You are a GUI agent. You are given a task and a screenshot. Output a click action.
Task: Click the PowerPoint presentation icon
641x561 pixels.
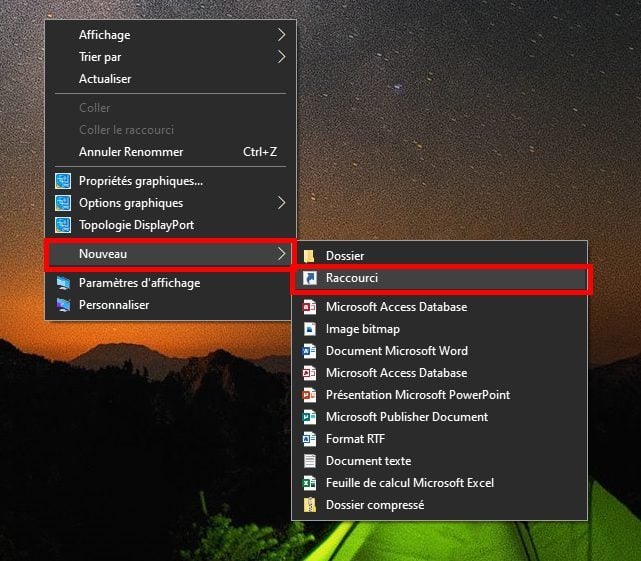coord(309,395)
